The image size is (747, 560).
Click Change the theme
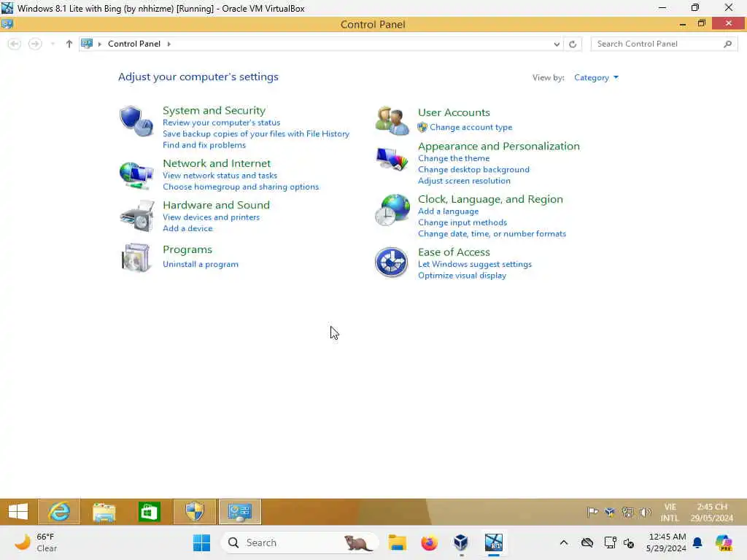[454, 158]
